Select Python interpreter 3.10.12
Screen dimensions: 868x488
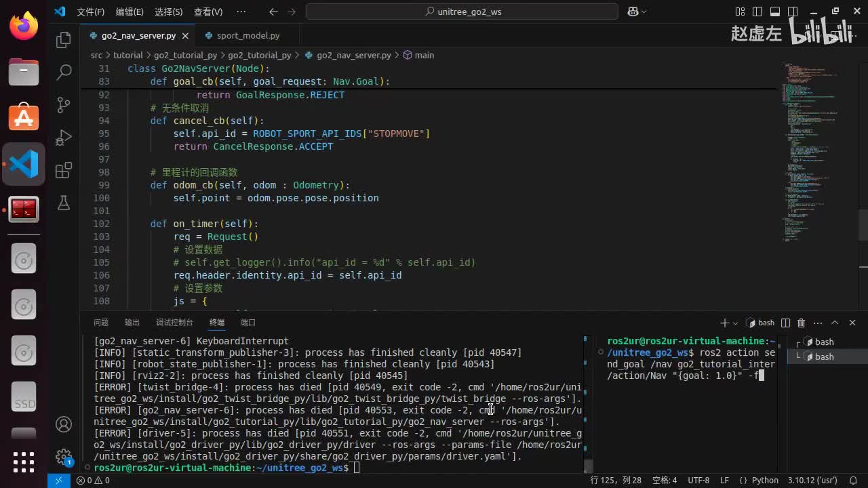[812, 480]
